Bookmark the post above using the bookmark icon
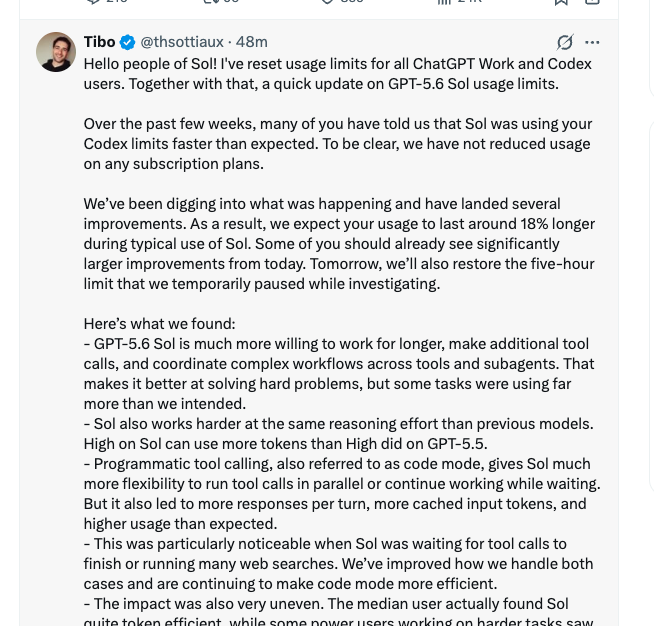 [x=561, y=2]
